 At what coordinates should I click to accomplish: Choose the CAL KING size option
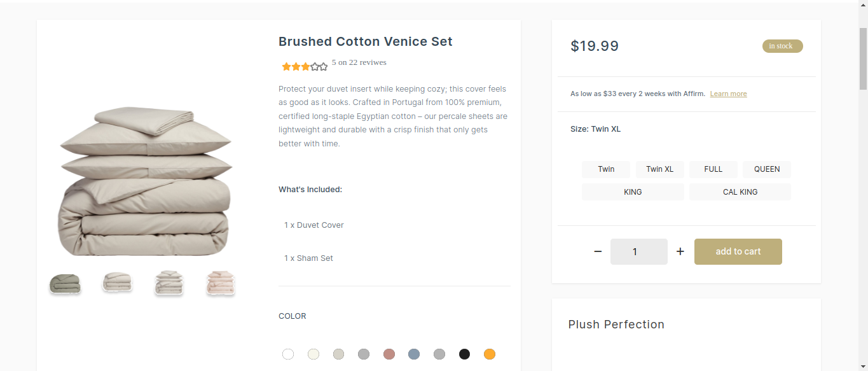[x=740, y=192]
